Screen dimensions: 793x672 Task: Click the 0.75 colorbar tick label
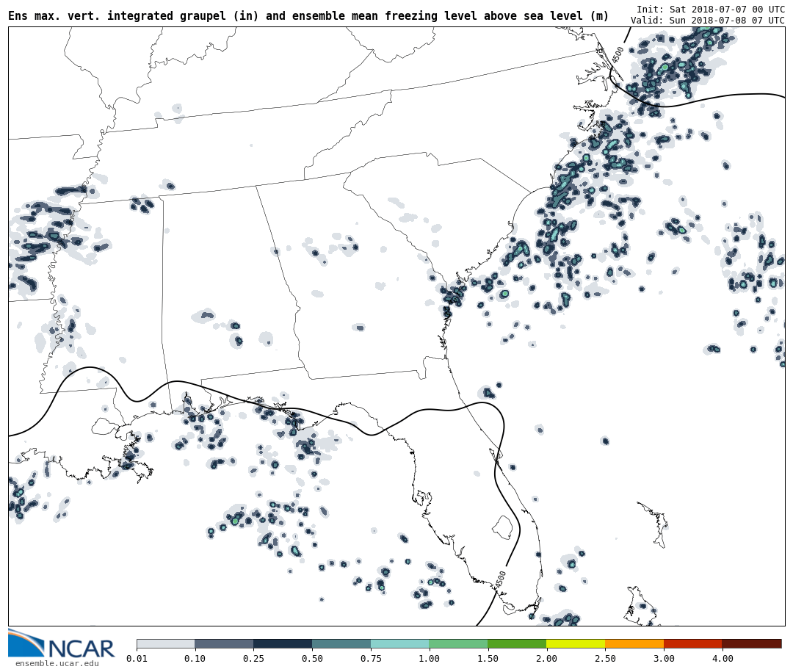(x=371, y=658)
